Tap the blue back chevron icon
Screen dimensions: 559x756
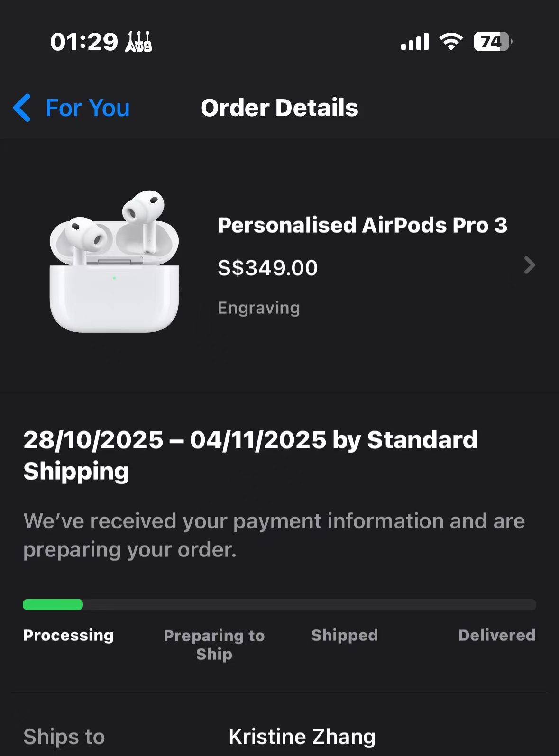point(22,108)
